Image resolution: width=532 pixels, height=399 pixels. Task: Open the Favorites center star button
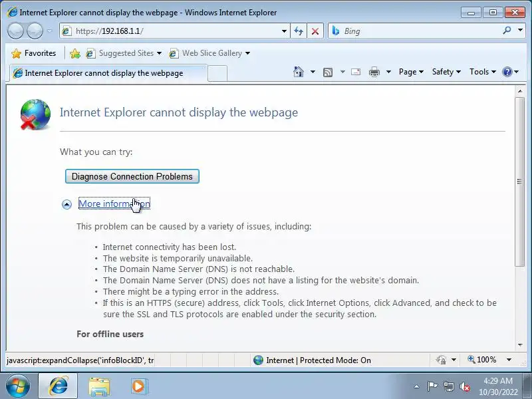tap(33, 53)
